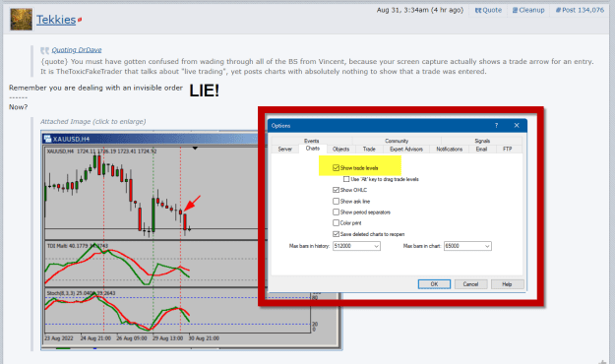Click OK in Options dialog
The width and height of the screenshot is (615, 364).
434,284
